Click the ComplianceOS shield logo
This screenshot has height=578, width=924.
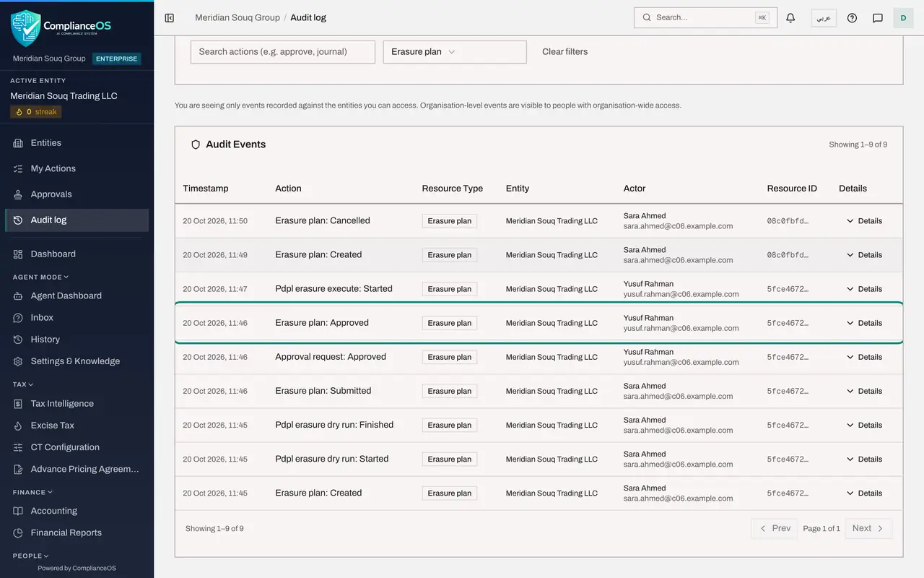pyautogui.click(x=25, y=28)
